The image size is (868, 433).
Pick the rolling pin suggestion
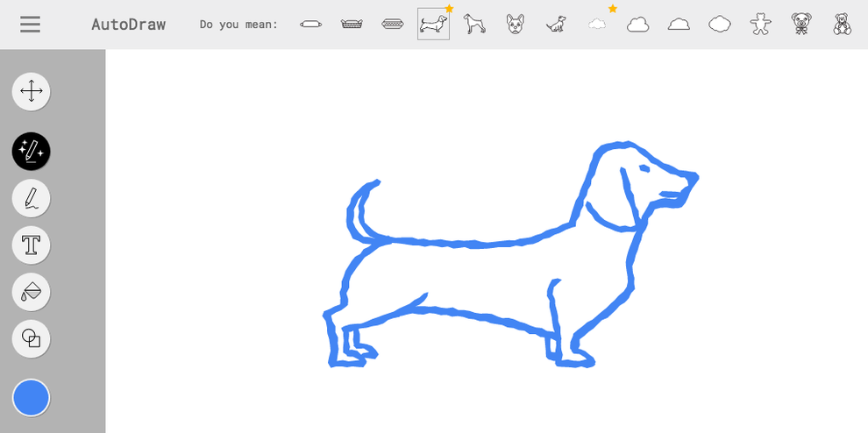tap(310, 25)
